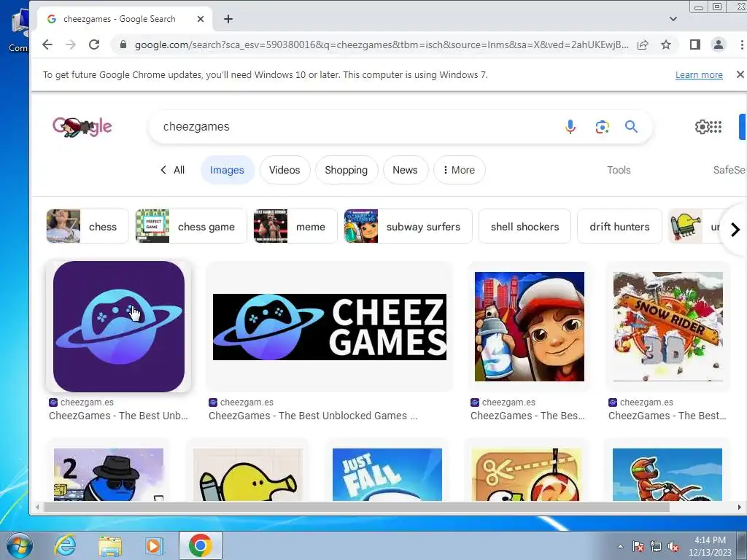Switch to the News tab
This screenshot has width=747, height=560.
pyautogui.click(x=405, y=170)
